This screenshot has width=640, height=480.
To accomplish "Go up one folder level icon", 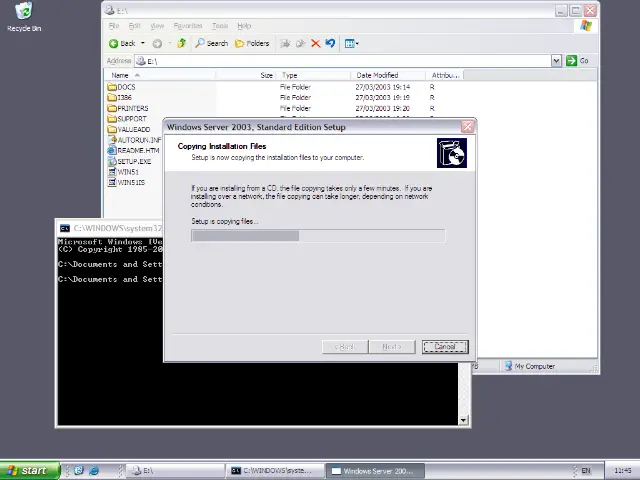I will point(182,43).
